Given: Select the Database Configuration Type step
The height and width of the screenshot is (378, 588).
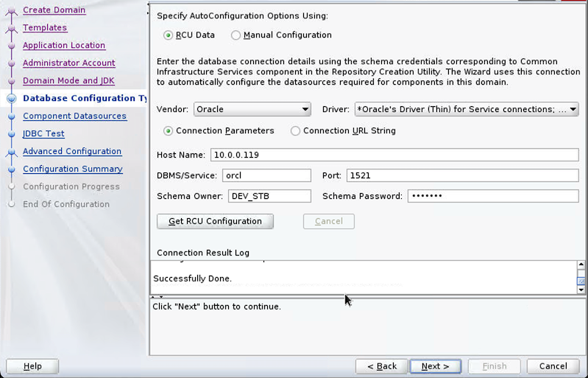Looking at the screenshot, I should pos(85,98).
